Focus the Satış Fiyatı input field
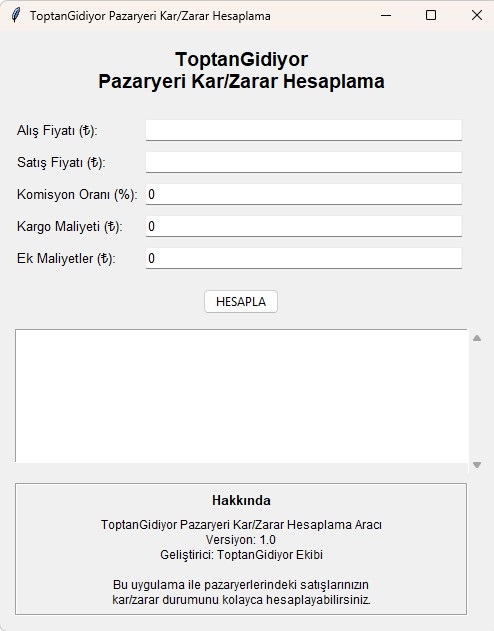The height and width of the screenshot is (631, 494). [x=304, y=162]
